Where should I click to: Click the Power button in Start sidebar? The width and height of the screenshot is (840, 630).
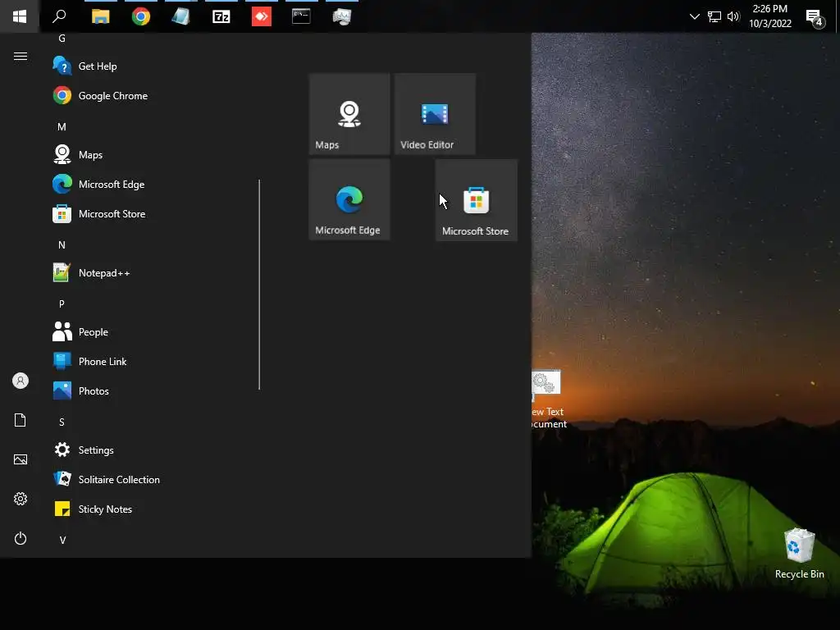coord(21,538)
